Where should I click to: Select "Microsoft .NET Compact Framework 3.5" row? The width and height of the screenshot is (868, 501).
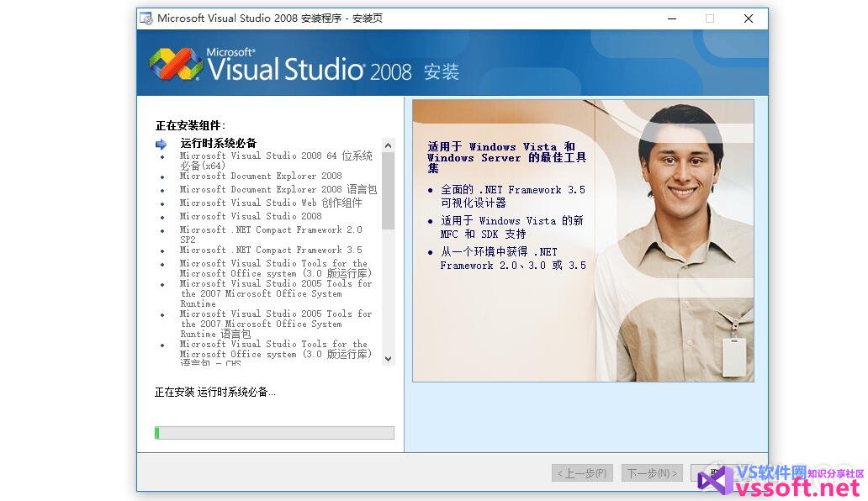(x=271, y=250)
